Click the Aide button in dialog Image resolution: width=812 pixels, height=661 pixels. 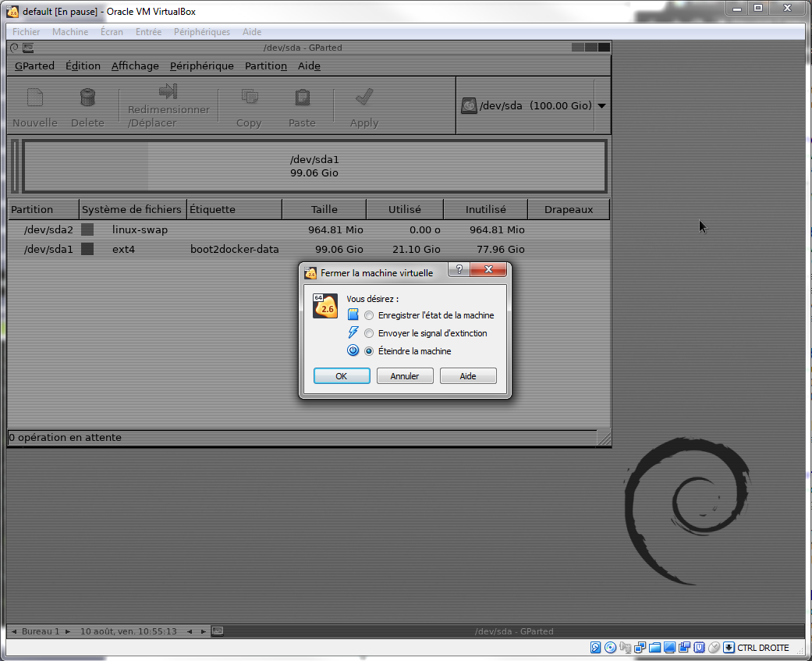point(468,376)
